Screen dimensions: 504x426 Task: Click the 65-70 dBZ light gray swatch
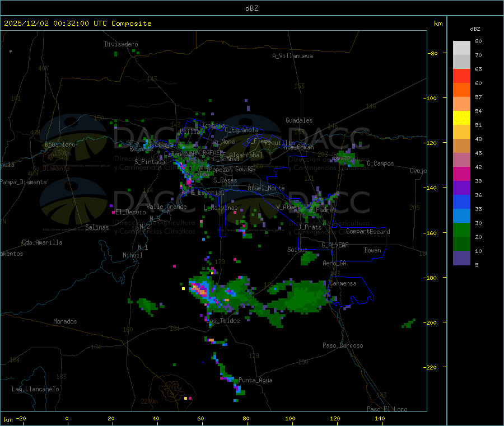(461, 62)
